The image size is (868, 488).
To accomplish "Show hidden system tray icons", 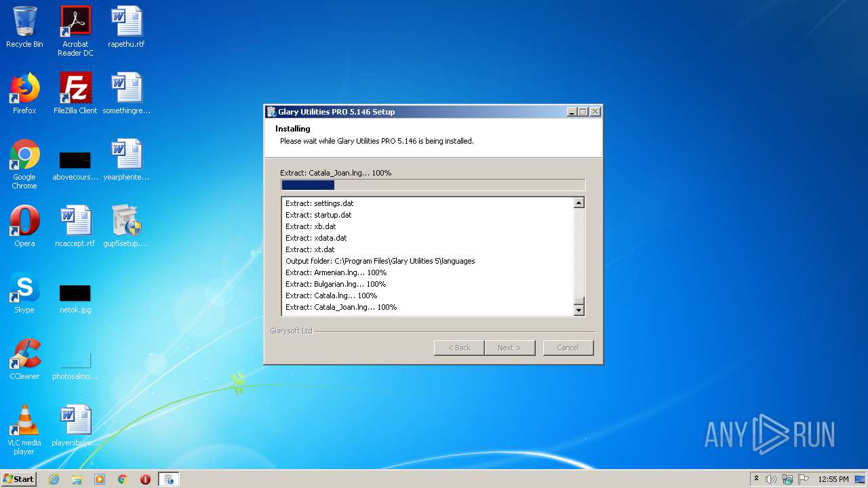I will tap(756, 479).
